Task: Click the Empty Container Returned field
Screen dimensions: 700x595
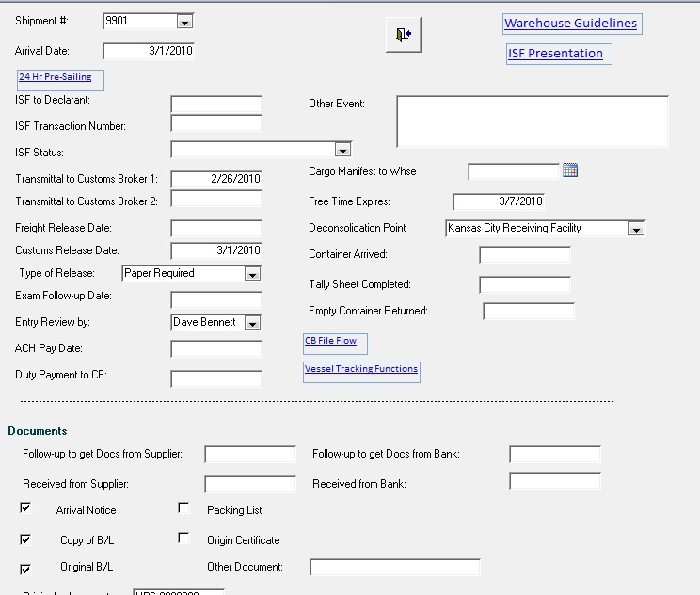Action: pos(529,311)
